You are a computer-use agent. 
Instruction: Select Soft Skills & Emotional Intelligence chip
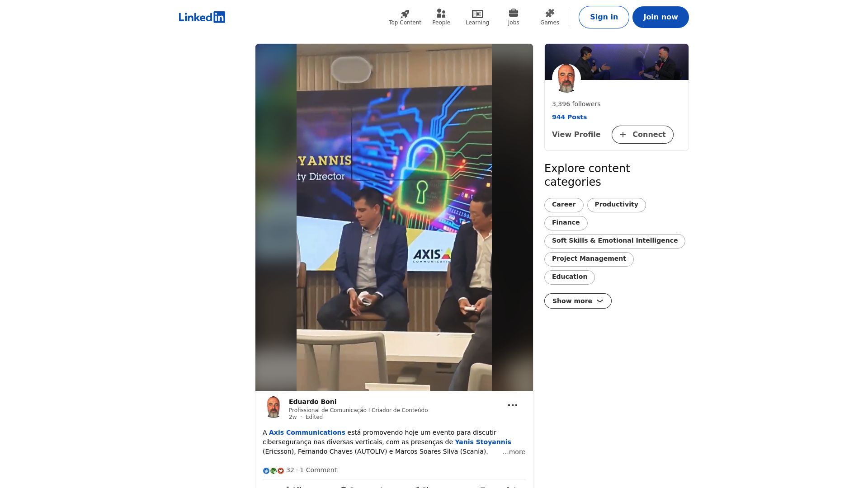(614, 241)
